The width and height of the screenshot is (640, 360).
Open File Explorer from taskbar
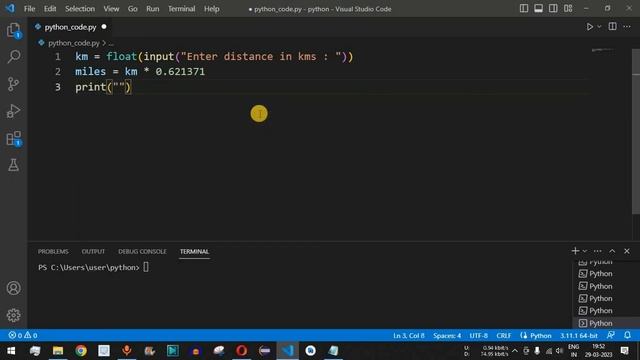click(x=58, y=351)
